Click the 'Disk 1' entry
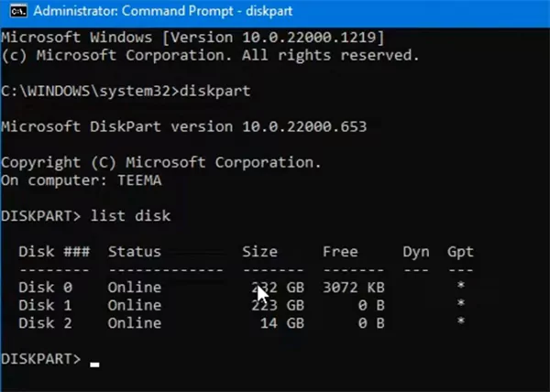The height and width of the screenshot is (392, 550). (46, 305)
